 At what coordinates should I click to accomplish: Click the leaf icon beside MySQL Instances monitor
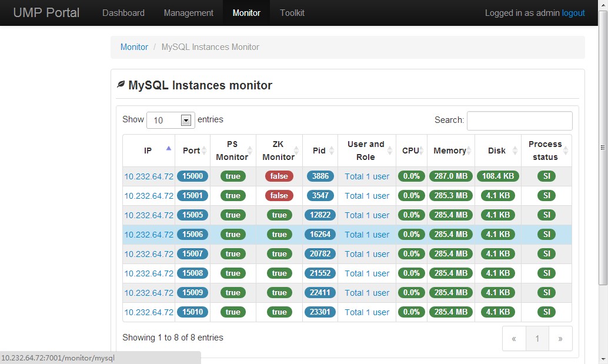[x=121, y=84]
